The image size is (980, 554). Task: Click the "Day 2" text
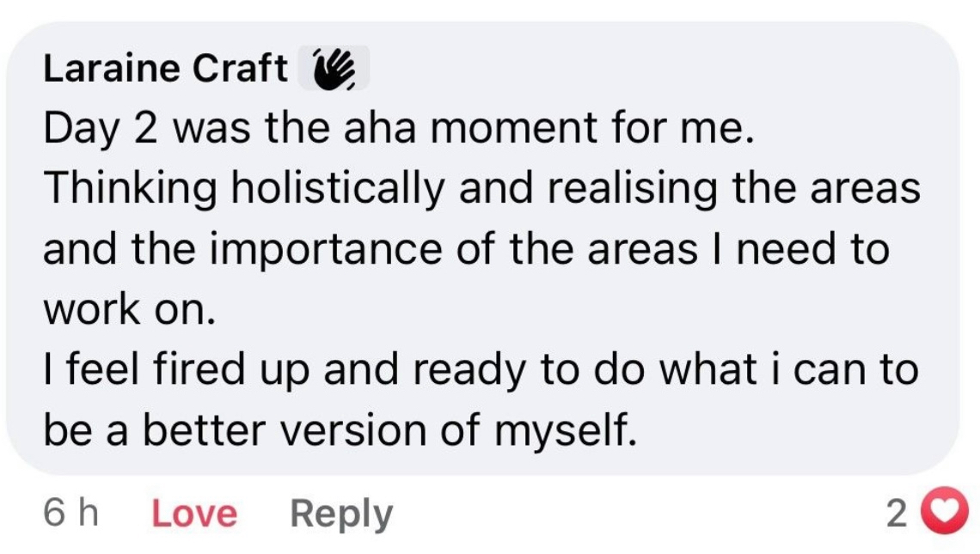(96, 130)
